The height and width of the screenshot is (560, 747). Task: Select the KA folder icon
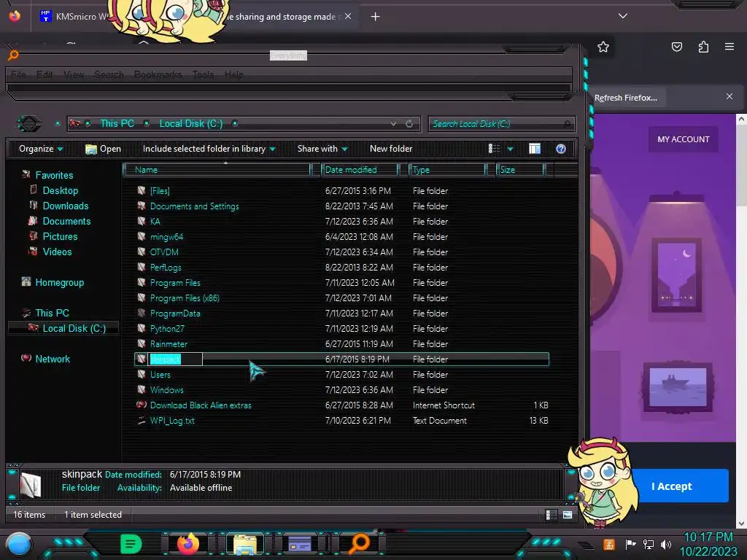click(142, 221)
